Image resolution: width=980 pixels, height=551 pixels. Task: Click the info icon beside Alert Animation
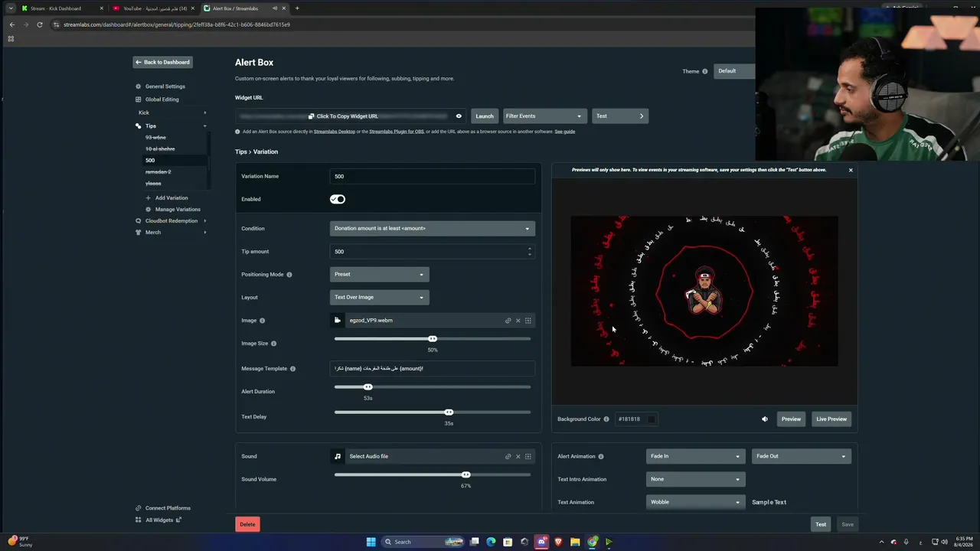[600, 457]
